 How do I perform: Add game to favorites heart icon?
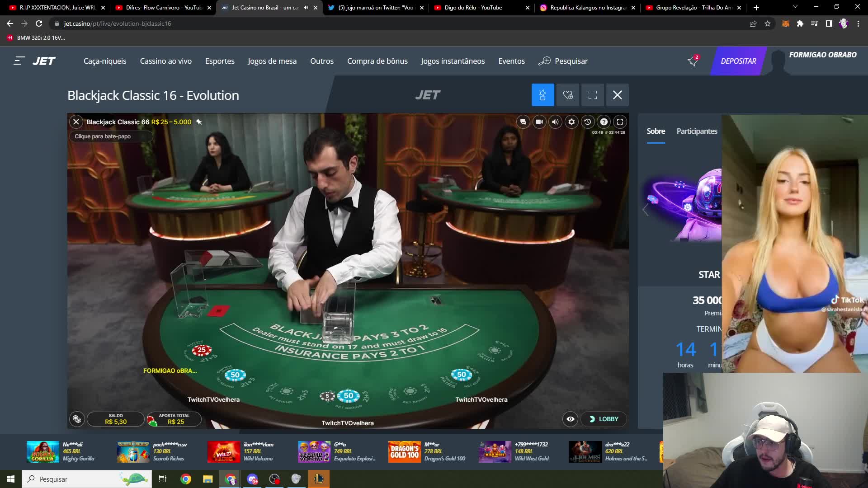pyautogui.click(x=568, y=95)
